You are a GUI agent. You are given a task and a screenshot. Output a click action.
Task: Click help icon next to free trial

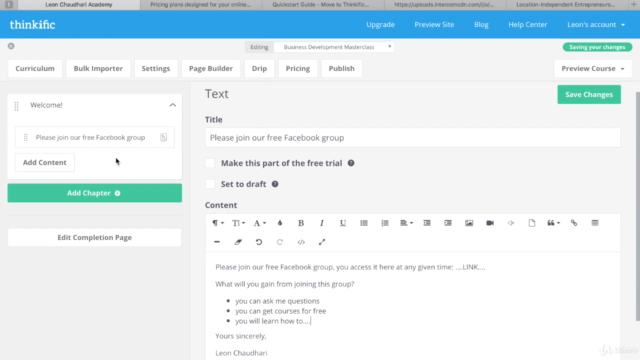(x=351, y=163)
